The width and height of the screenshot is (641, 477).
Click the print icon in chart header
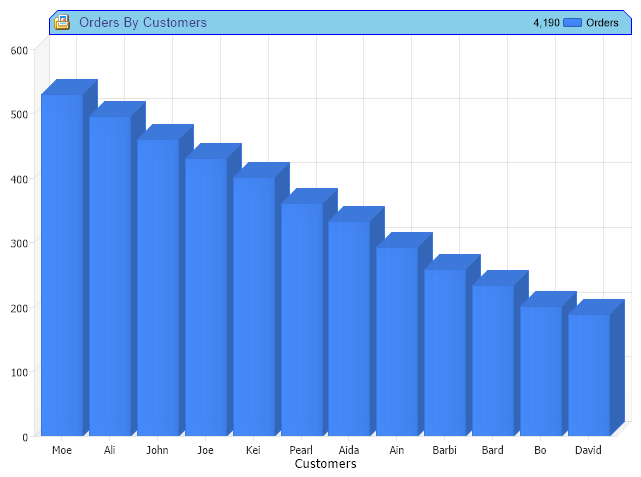(x=62, y=22)
